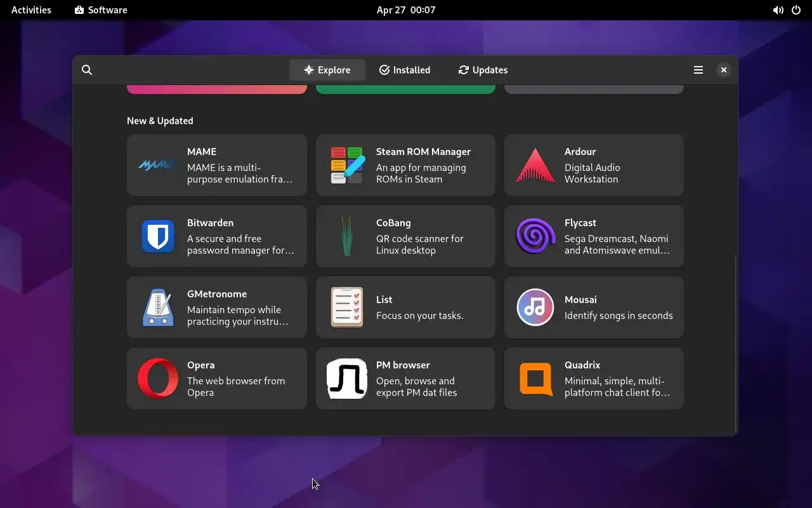Click the Steam ROM Manager icon
812x508 pixels.
click(x=347, y=165)
